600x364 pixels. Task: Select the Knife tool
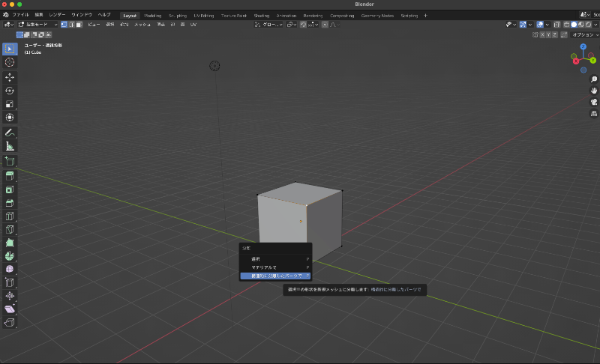10,229
